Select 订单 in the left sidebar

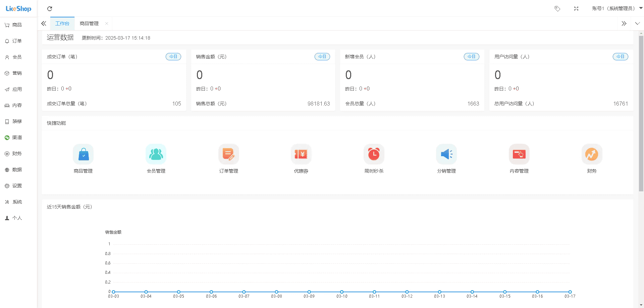point(17,41)
